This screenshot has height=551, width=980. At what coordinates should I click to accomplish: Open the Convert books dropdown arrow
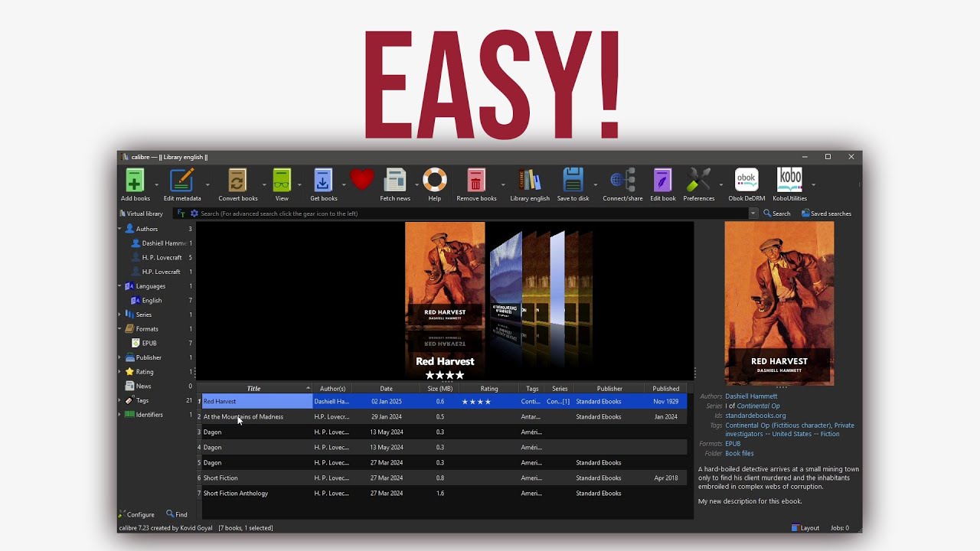pyautogui.click(x=264, y=184)
